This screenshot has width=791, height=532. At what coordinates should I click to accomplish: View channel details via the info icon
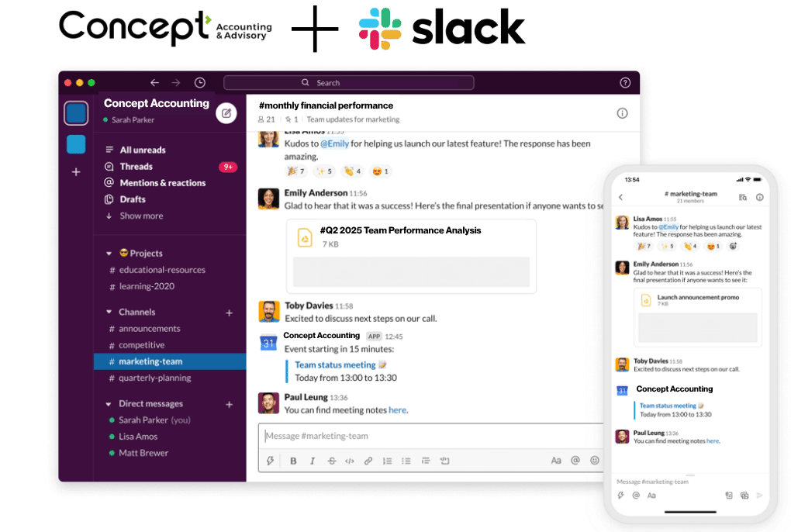(623, 113)
